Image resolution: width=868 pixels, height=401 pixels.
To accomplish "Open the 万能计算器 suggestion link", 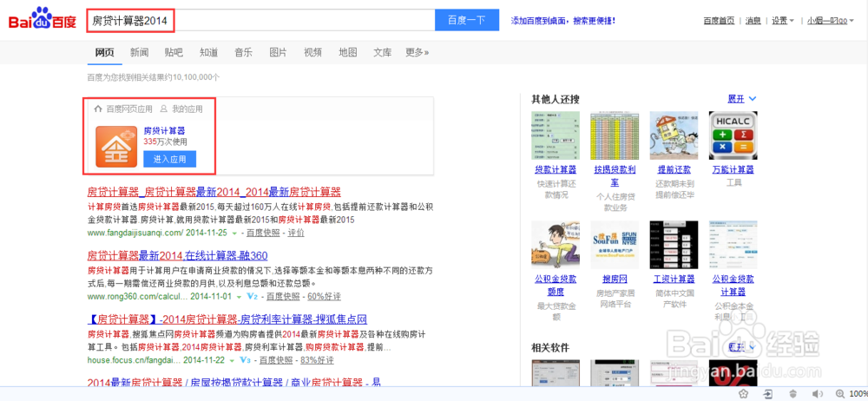I will tap(733, 169).
